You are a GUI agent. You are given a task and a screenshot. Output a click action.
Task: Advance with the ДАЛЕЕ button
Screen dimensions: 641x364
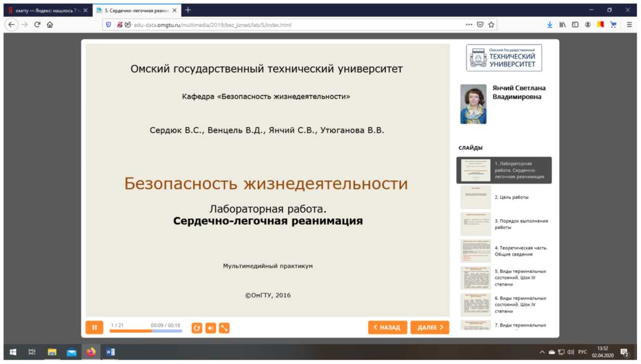click(x=430, y=327)
